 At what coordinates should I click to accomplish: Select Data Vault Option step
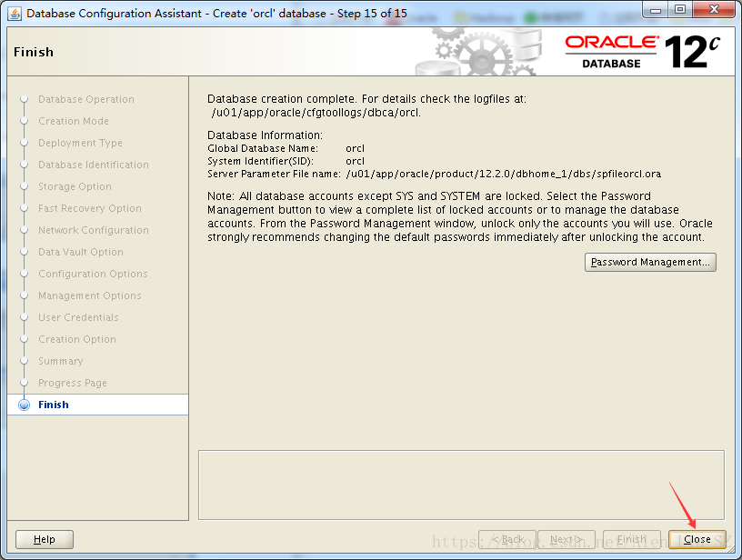[x=80, y=252]
